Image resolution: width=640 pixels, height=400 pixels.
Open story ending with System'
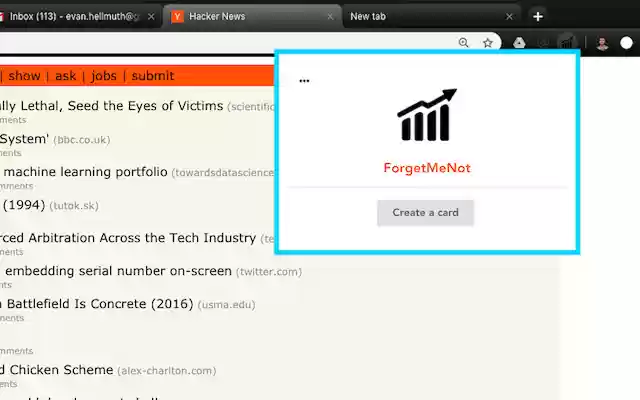24,139
